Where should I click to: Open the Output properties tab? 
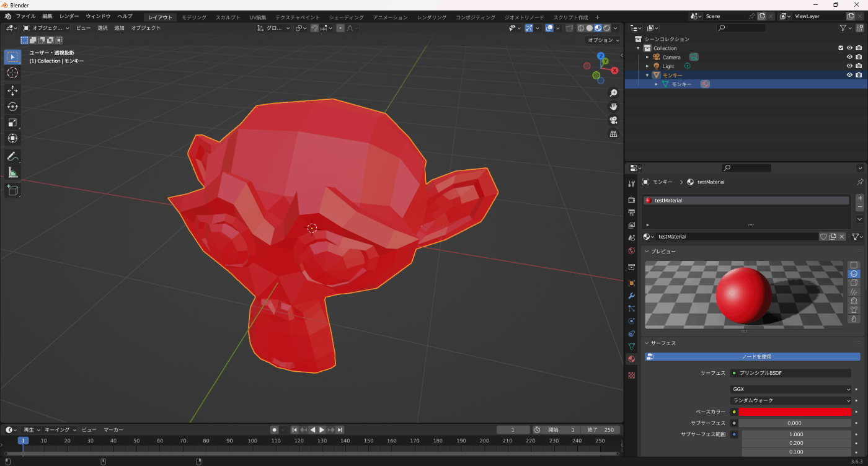pos(631,213)
